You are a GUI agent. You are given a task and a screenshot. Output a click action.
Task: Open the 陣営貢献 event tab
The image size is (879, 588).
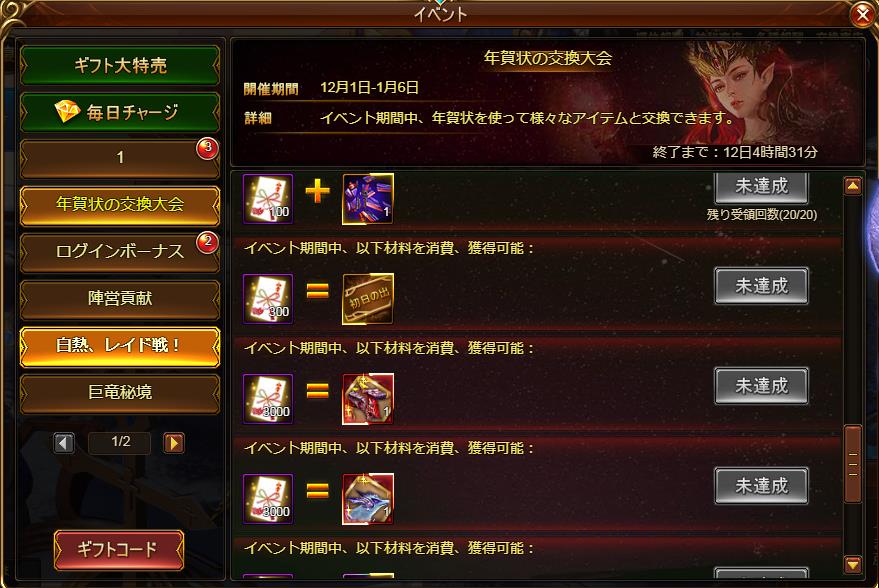point(120,298)
